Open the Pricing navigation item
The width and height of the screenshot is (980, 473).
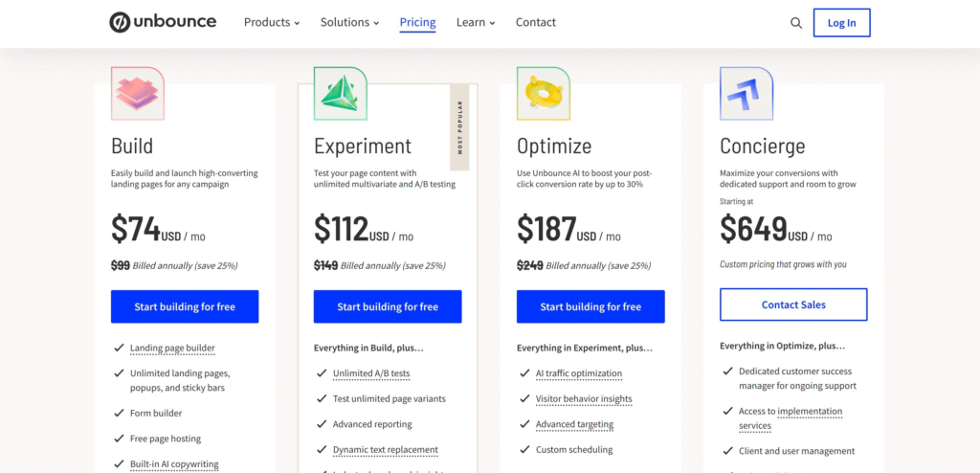pos(417,22)
